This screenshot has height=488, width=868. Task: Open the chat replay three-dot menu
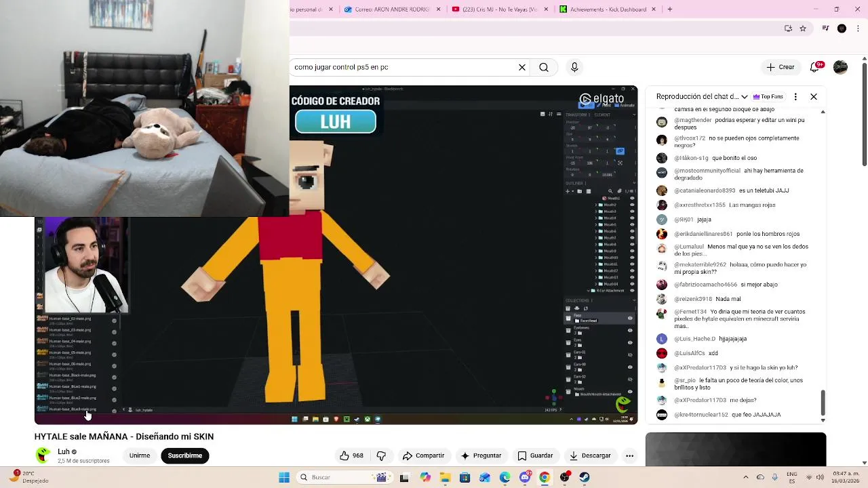(x=795, y=97)
